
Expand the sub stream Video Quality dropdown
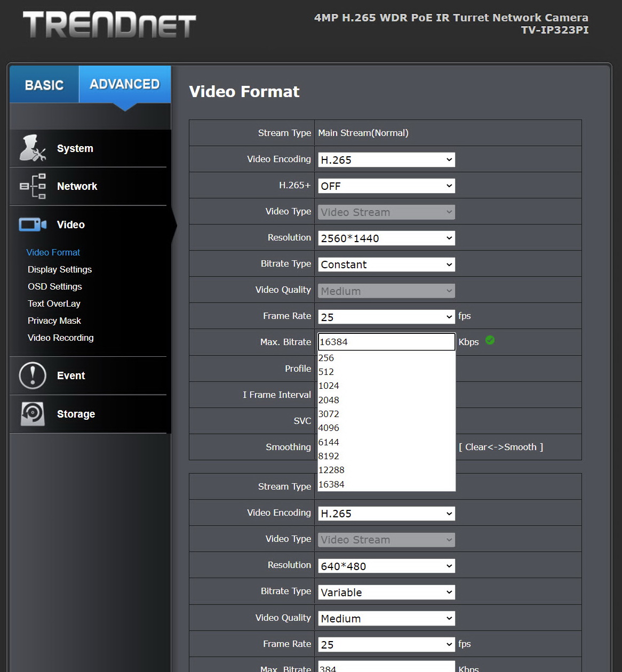(387, 618)
